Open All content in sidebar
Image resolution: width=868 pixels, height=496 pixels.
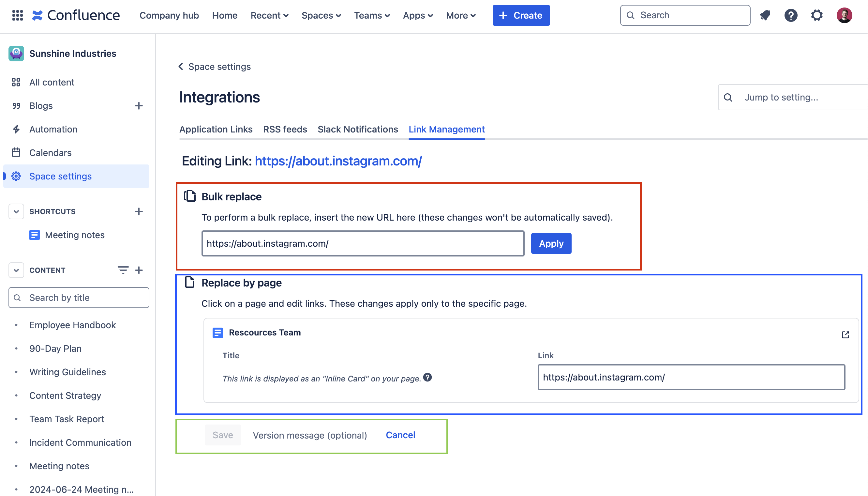[52, 82]
